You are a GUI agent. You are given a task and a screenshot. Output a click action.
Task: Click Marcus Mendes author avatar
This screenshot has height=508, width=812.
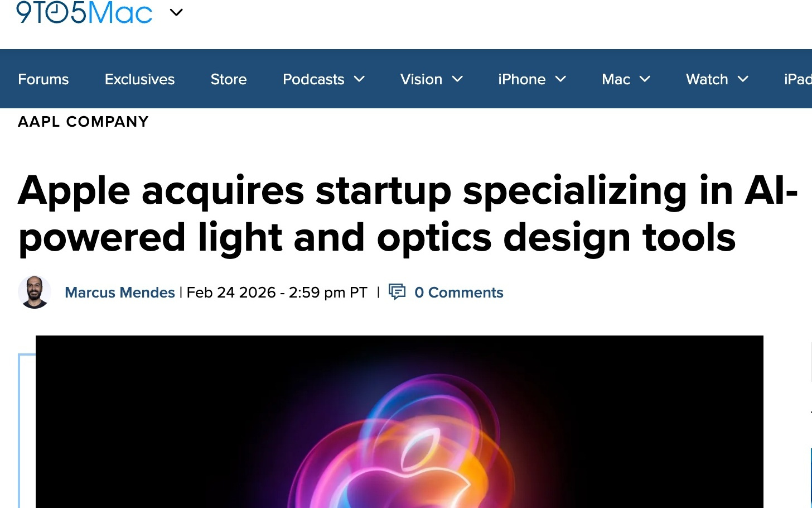coord(35,292)
